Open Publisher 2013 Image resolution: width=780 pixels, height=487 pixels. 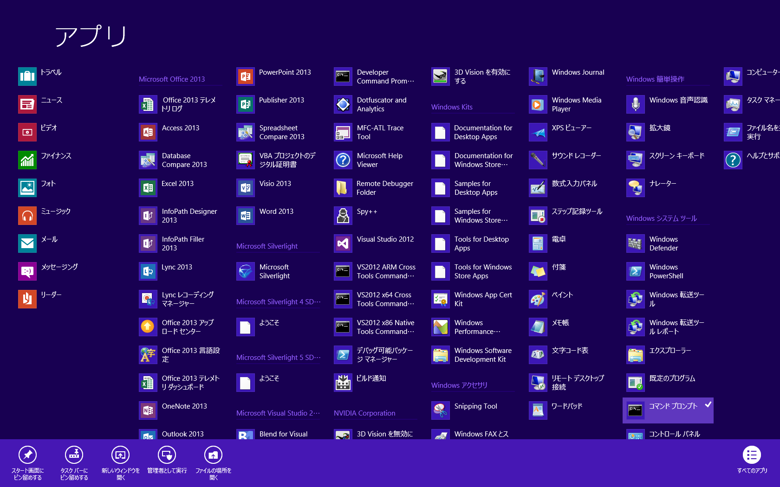270,104
